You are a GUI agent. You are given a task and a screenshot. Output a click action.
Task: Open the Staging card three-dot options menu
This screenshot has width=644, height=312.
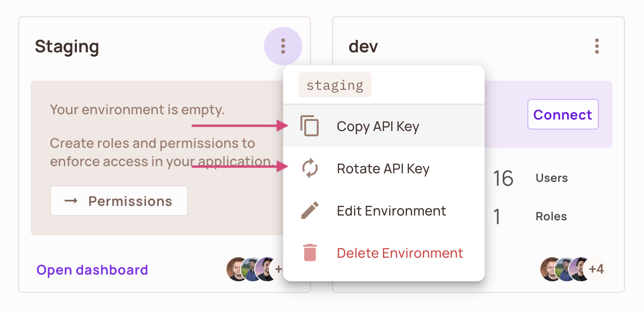point(283,46)
